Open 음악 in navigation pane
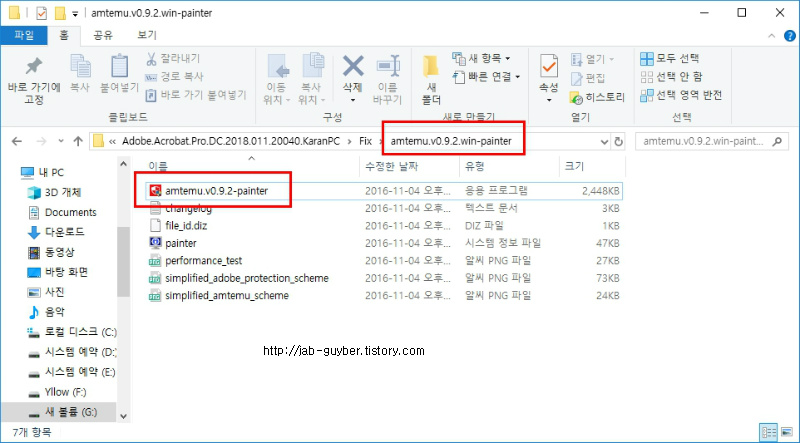 pyautogui.click(x=46, y=312)
